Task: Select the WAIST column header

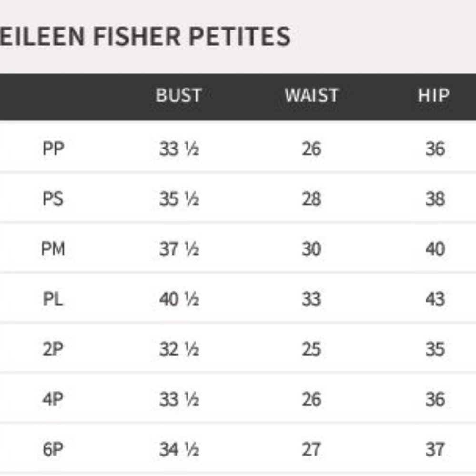Action: (311, 96)
